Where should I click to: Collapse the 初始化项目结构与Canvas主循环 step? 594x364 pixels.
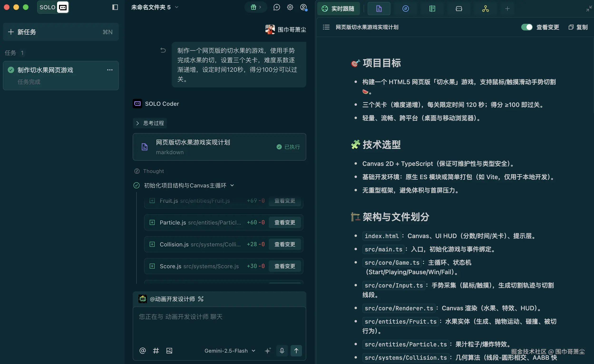click(232, 186)
